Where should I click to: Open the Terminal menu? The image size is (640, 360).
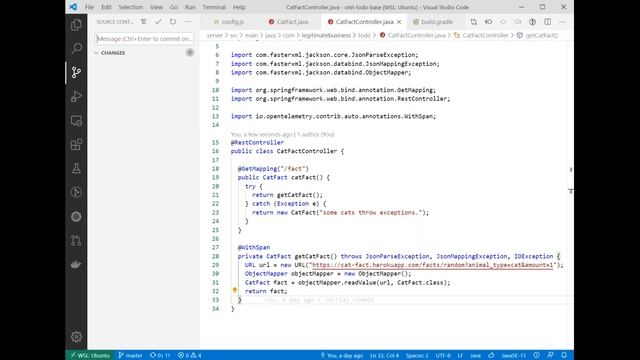pyautogui.click(x=214, y=7)
